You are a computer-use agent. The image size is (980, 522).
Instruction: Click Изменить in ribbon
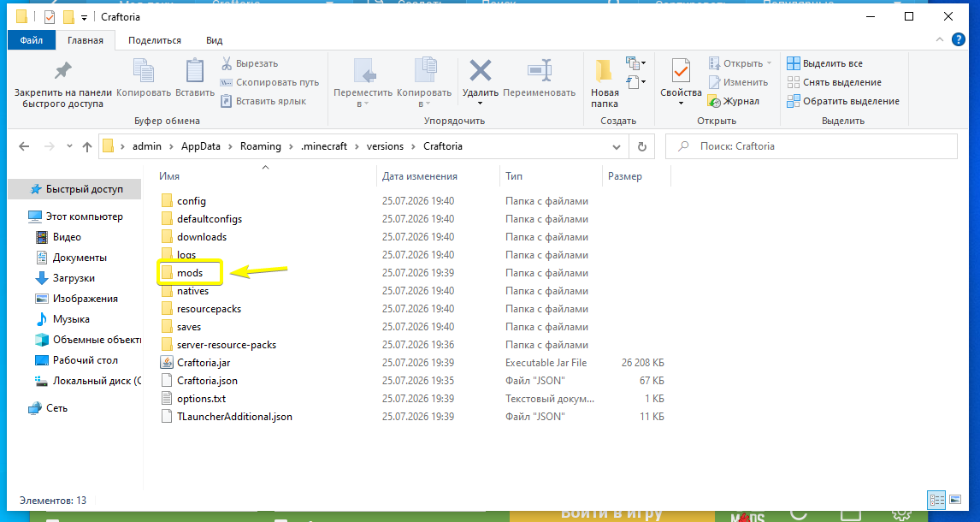[738, 82]
